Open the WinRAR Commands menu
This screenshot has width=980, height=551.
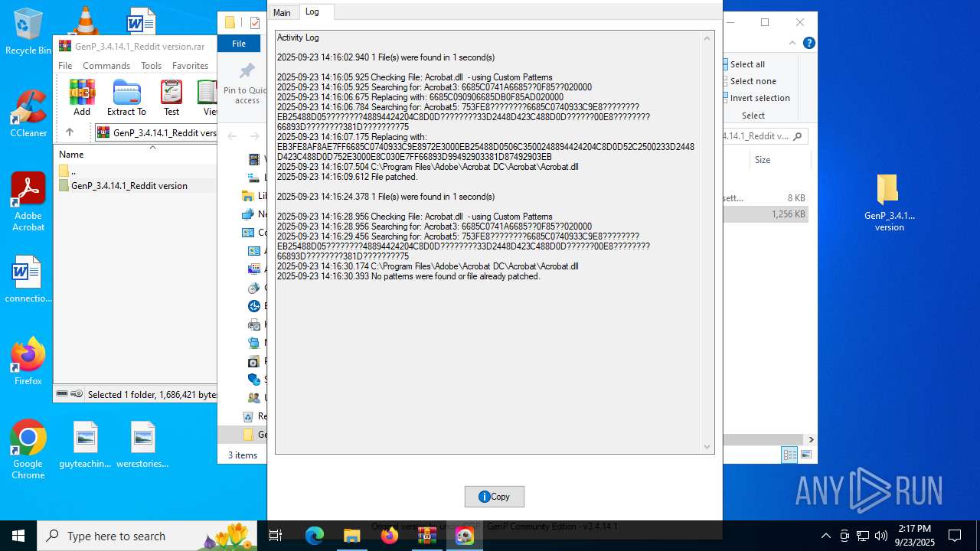[106, 66]
